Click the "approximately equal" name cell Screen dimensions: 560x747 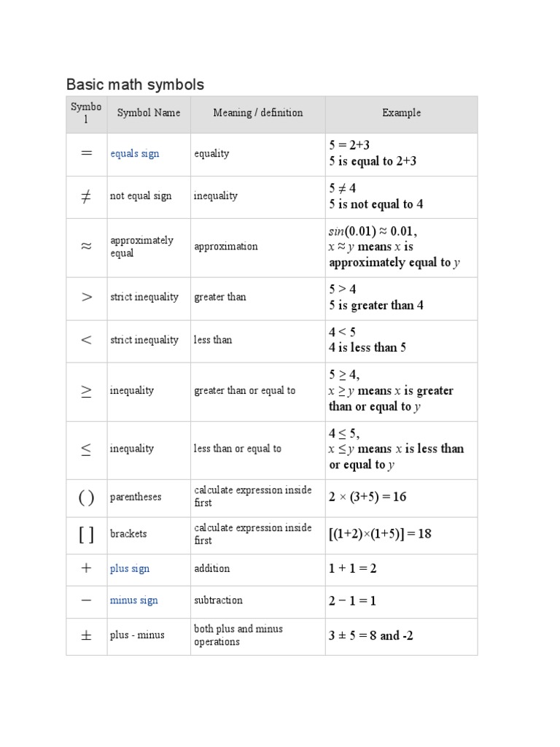coord(141,247)
